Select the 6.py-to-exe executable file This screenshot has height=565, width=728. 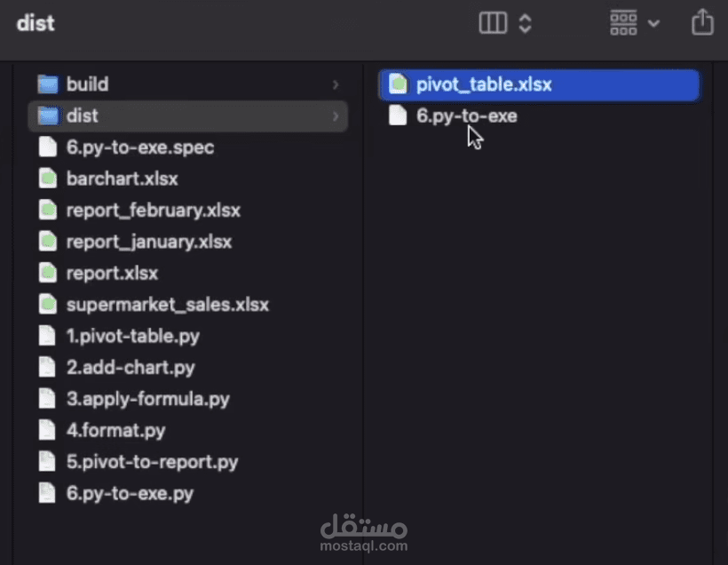click(466, 116)
